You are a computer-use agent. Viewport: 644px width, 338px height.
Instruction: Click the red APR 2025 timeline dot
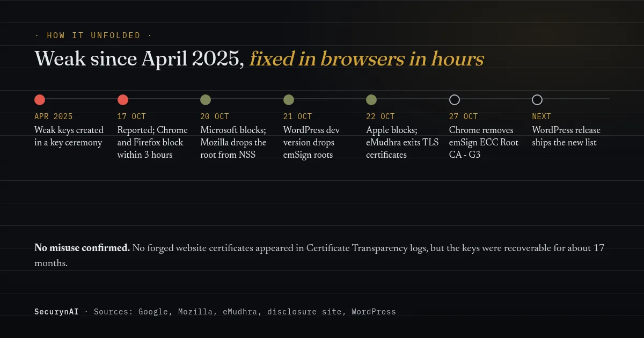coord(40,100)
